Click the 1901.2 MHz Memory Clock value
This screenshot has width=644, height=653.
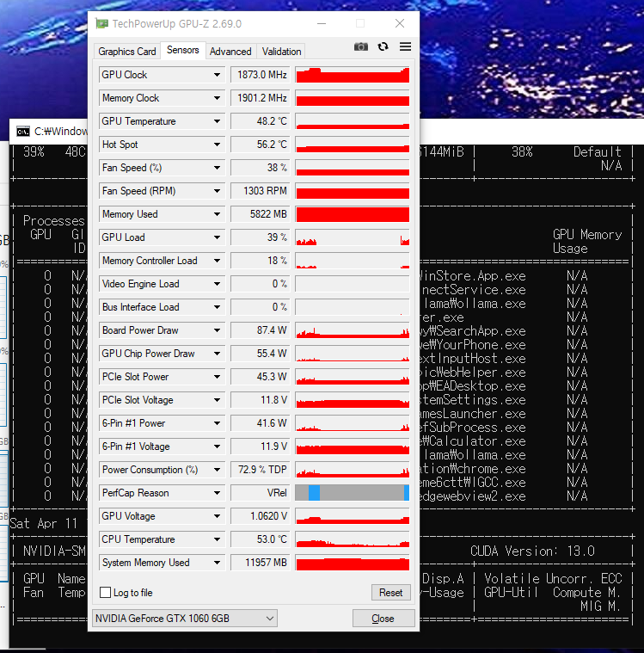[261, 98]
